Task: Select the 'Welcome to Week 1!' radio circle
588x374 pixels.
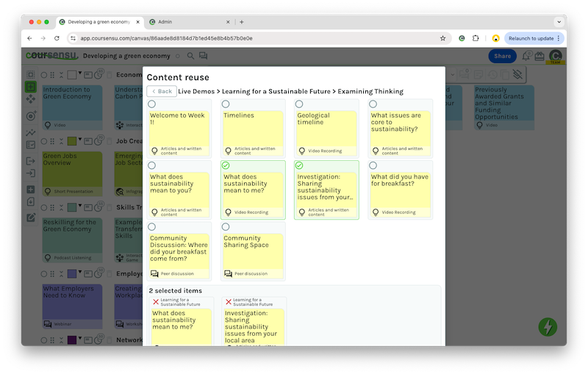Action: (151, 104)
